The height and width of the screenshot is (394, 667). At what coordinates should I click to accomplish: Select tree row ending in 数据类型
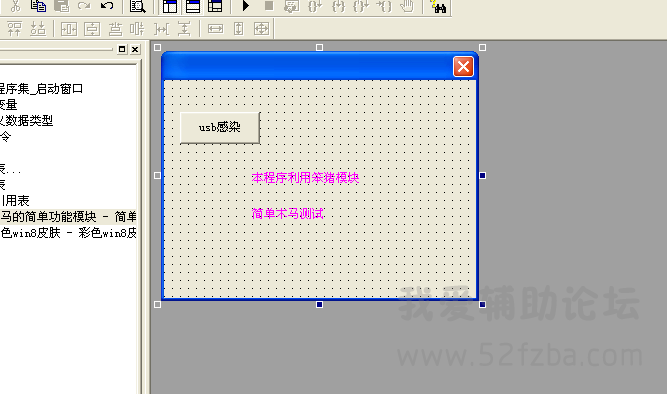click(26, 121)
